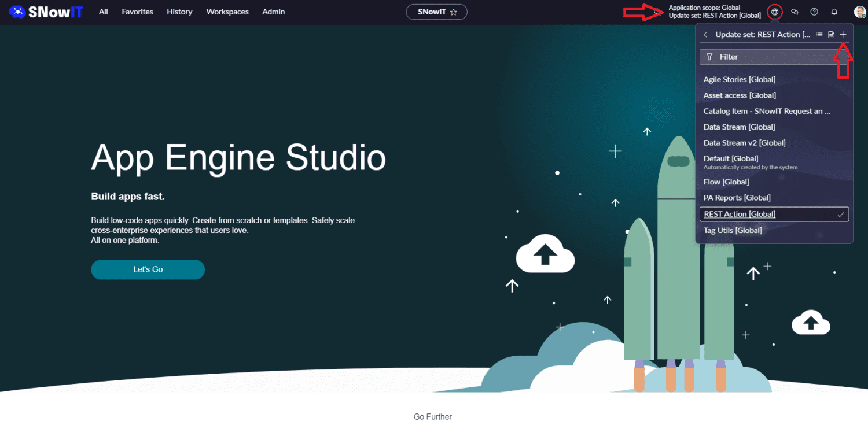Image resolution: width=868 pixels, height=425 pixels.
Task: Collapse the panel with the back chevron
Action: (x=705, y=34)
